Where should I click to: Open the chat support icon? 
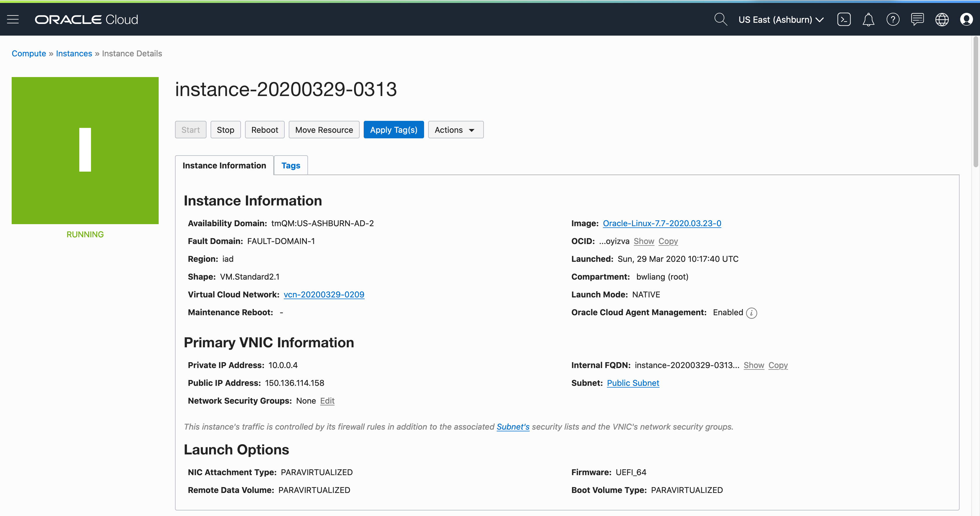[x=917, y=20]
